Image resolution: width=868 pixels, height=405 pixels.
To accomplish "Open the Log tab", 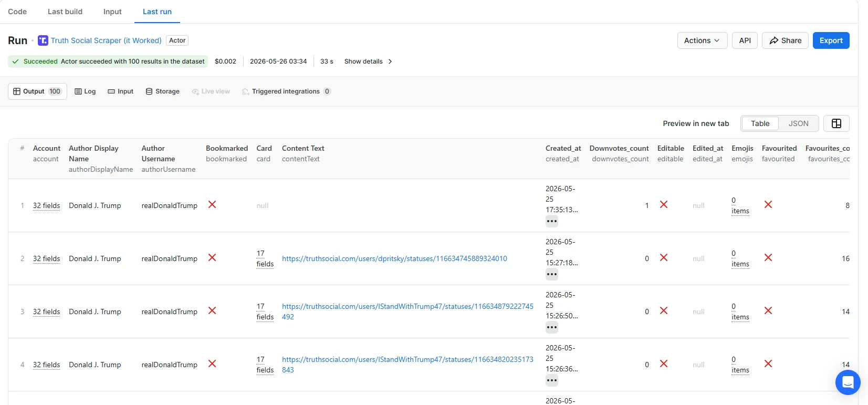I will pyautogui.click(x=85, y=91).
